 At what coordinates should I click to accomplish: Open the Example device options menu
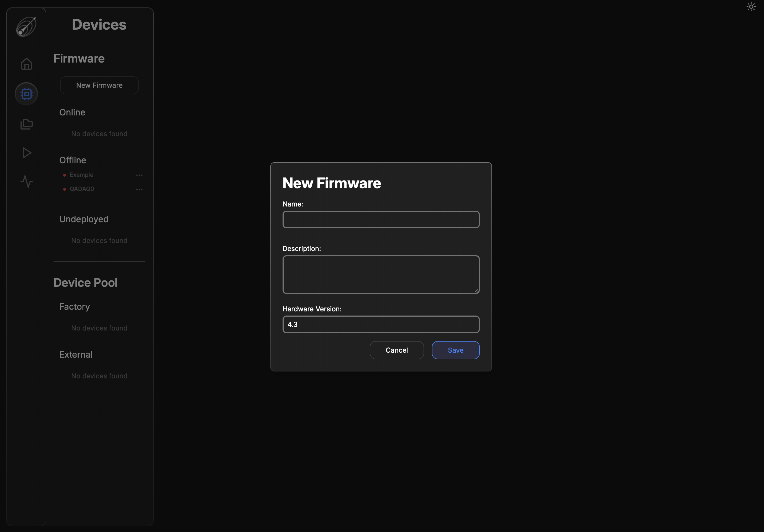click(139, 175)
